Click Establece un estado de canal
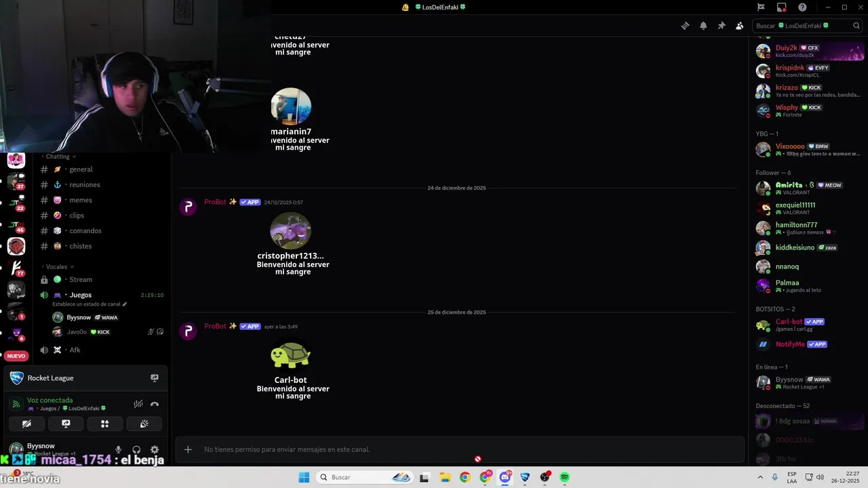The width and height of the screenshot is (868, 488). tap(86, 304)
